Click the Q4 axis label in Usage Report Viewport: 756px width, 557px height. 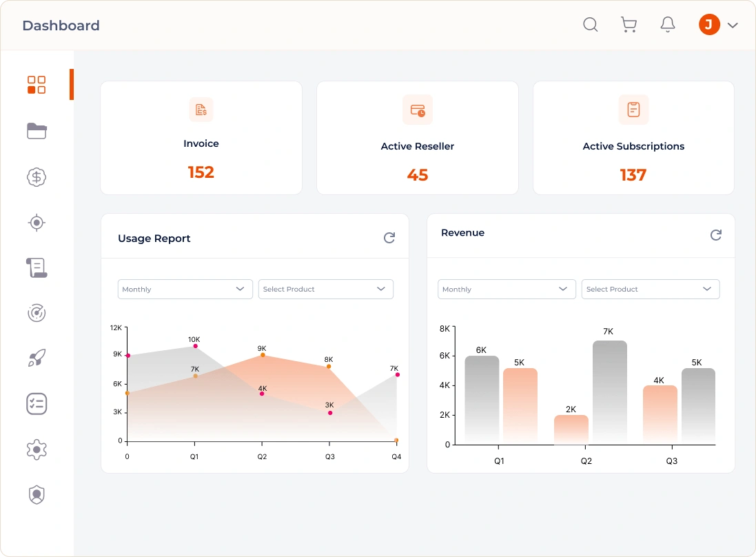(396, 456)
